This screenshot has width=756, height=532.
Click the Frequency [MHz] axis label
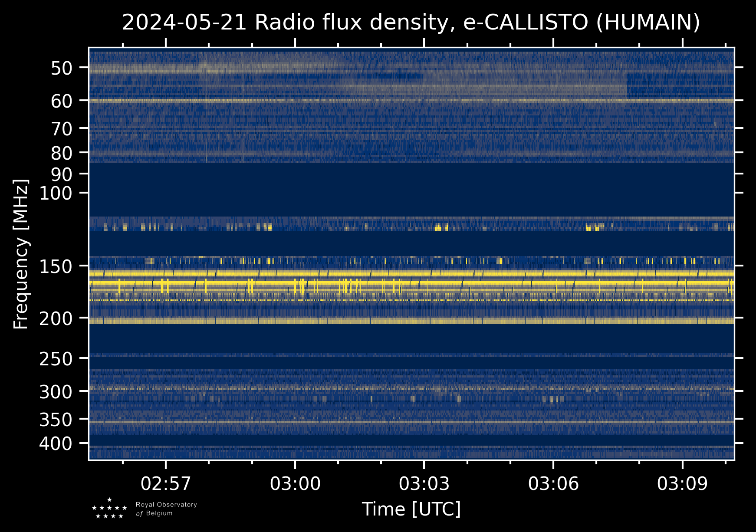click(x=21, y=254)
